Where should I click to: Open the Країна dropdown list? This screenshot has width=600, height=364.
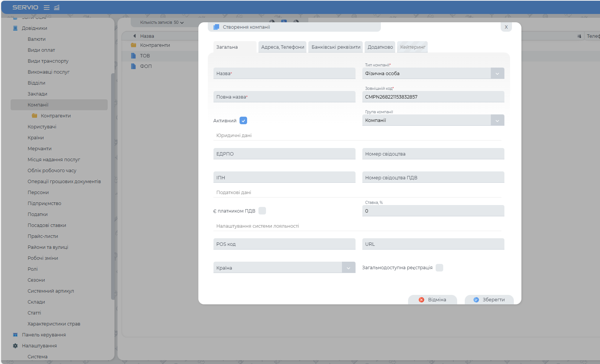point(348,268)
